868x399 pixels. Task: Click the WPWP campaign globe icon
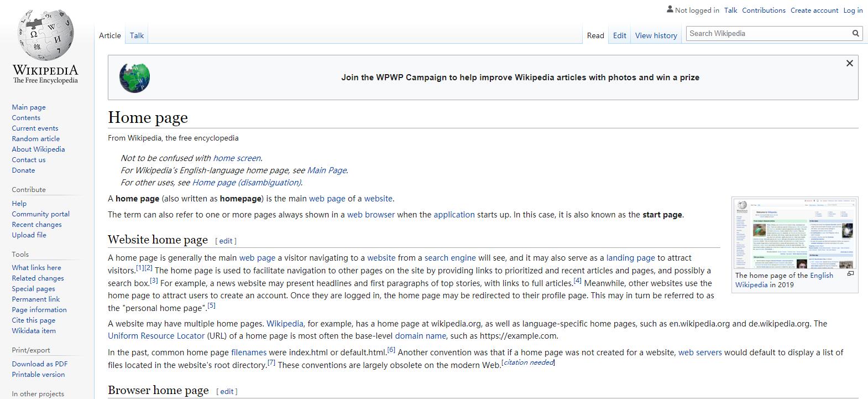[134, 77]
